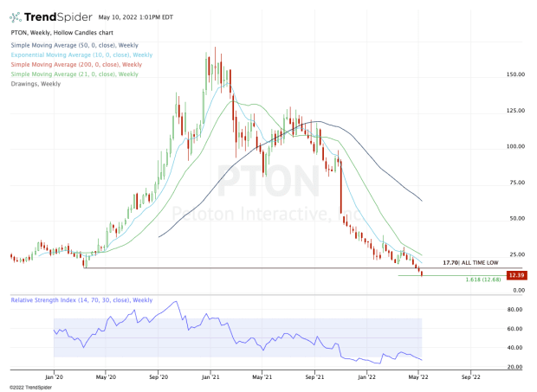Click the Jan '22 time axis label
This screenshot has height=392, width=537.
click(x=366, y=377)
